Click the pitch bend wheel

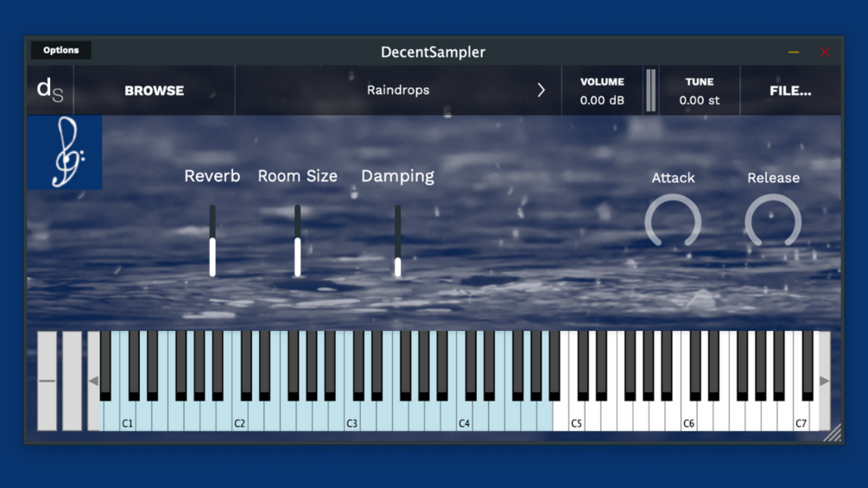click(x=47, y=381)
